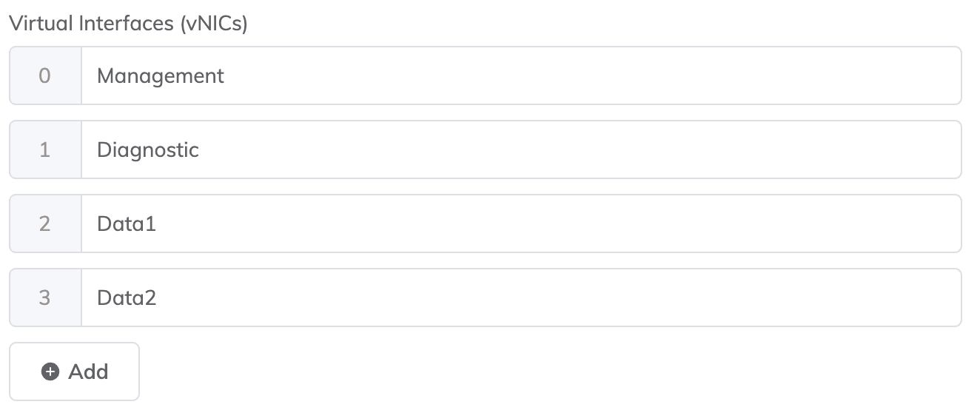
Task: Click index label 3 beside Data2
Action: click(44, 298)
